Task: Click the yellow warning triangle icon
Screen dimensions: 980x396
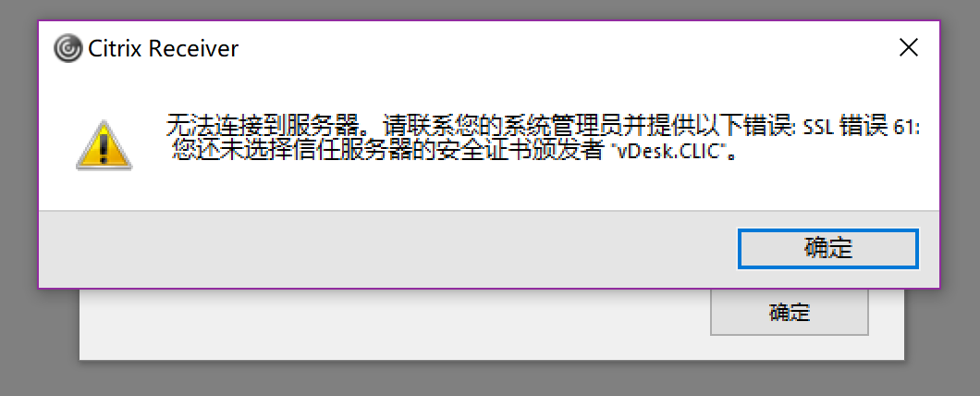Action: point(104,145)
